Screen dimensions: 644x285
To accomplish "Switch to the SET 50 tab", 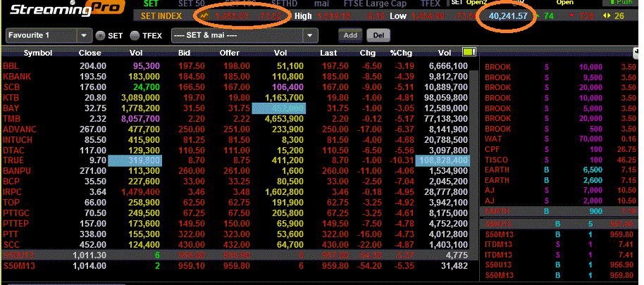I will pyautogui.click(x=192, y=4).
